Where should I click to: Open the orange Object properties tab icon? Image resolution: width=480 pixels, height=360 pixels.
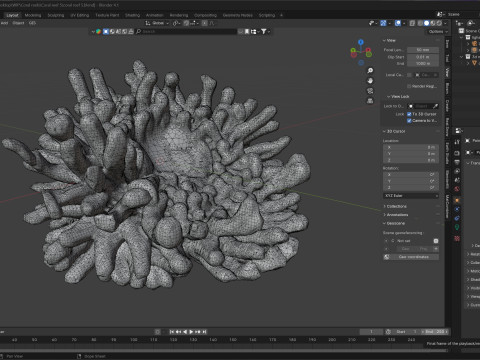point(457,200)
